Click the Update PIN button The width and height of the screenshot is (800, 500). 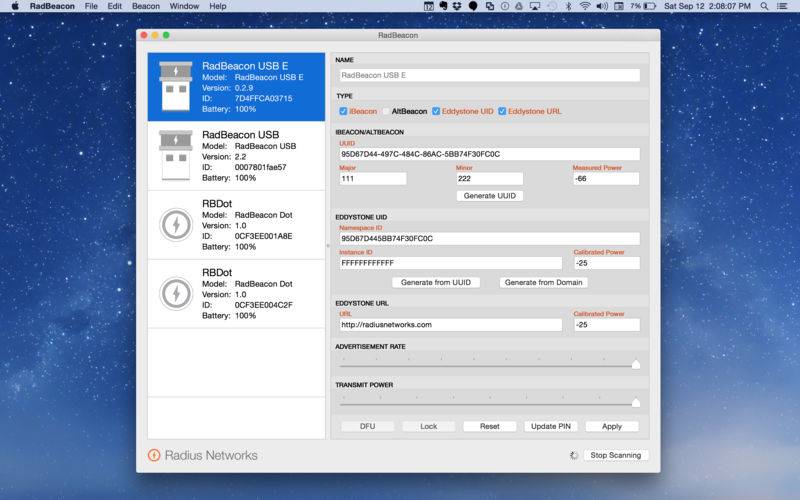tap(551, 426)
